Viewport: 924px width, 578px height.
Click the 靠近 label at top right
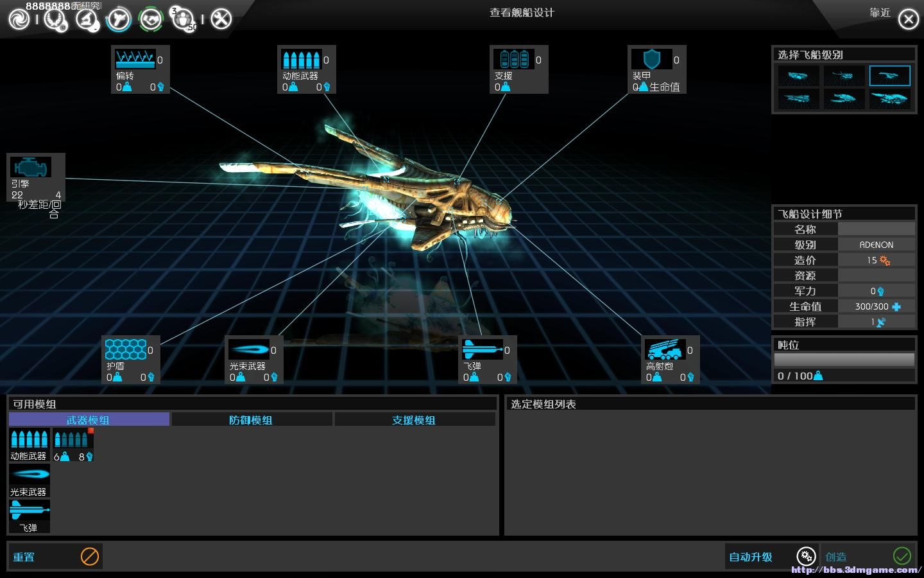(880, 13)
